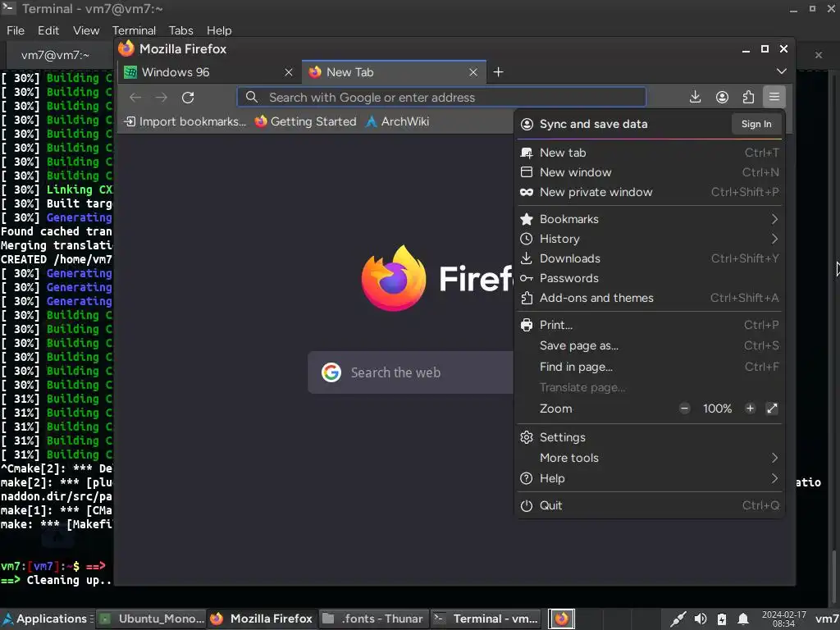This screenshot has width=840, height=630.
Task: Select New tab menu entry
Action: click(650, 153)
